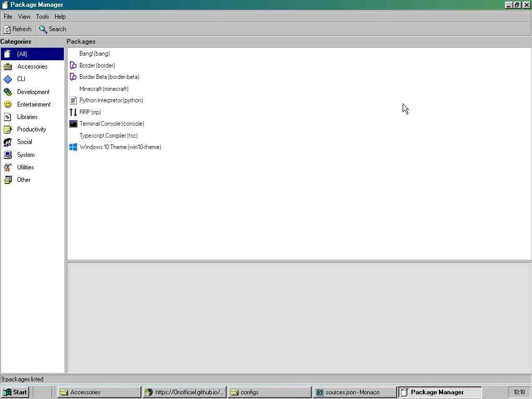
Task: Select the Productivity notepad icon
Action: (x=7, y=129)
